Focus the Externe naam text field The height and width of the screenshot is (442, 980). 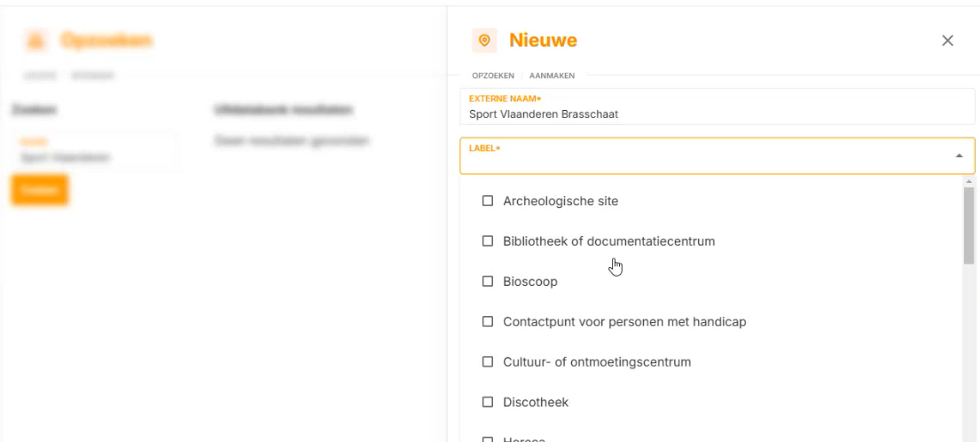pyautogui.click(x=717, y=114)
